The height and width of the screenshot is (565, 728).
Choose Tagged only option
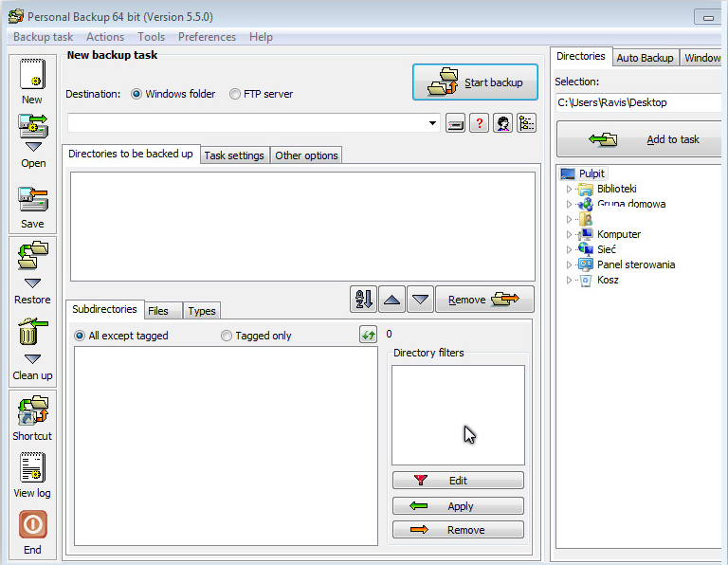pyautogui.click(x=256, y=336)
